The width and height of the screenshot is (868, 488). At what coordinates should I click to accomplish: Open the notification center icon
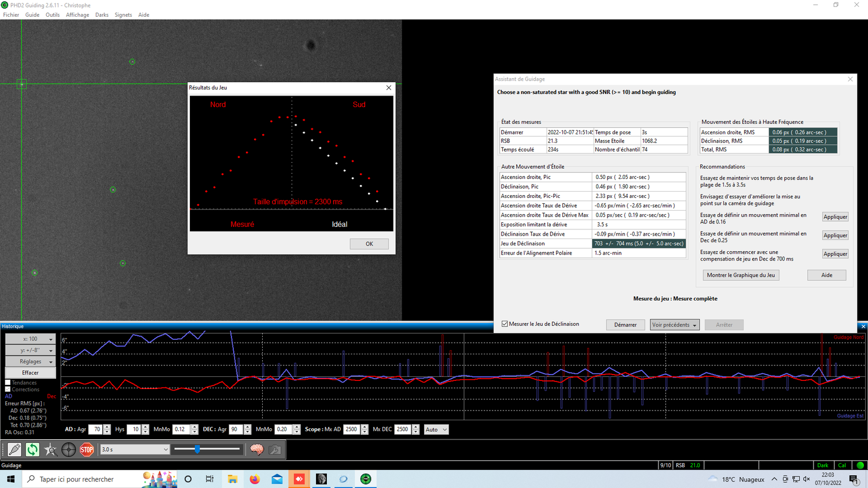[x=854, y=479]
